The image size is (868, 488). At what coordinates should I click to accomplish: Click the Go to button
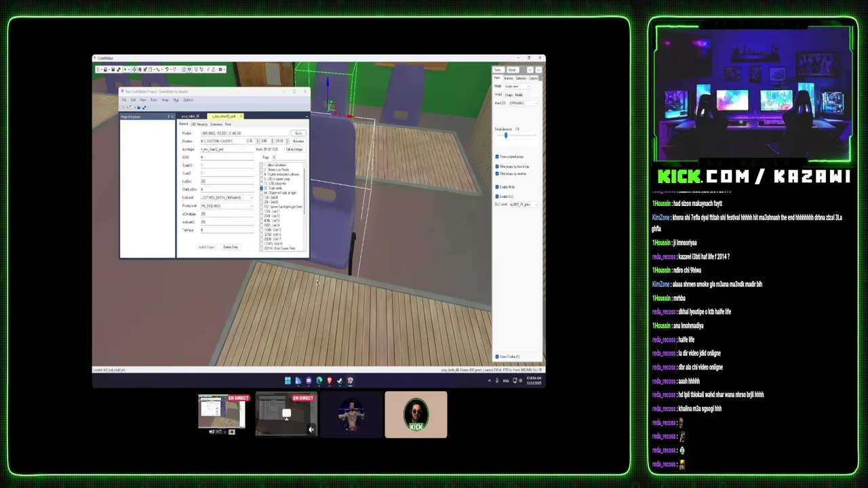pyautogui.click(x=298, y=133)
